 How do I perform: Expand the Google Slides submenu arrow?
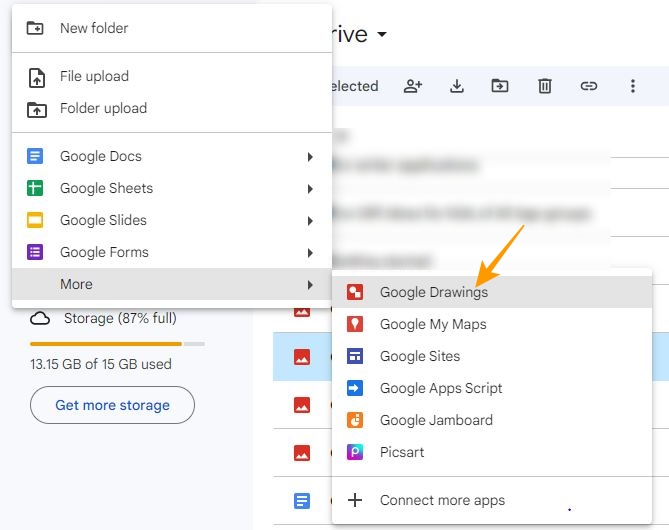coord(310,221)
